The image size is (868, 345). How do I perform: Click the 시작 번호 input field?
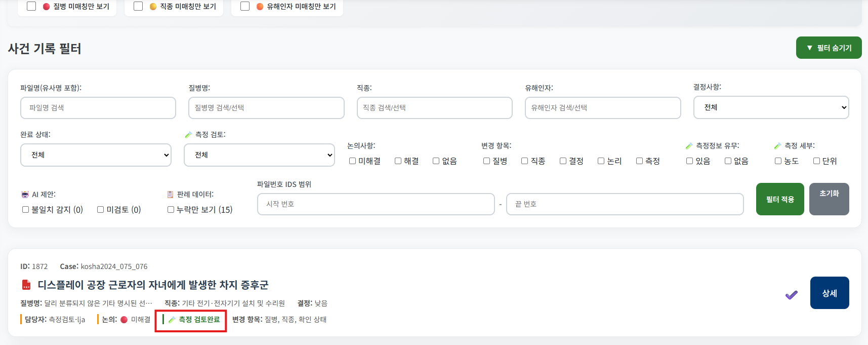(376, 204)
